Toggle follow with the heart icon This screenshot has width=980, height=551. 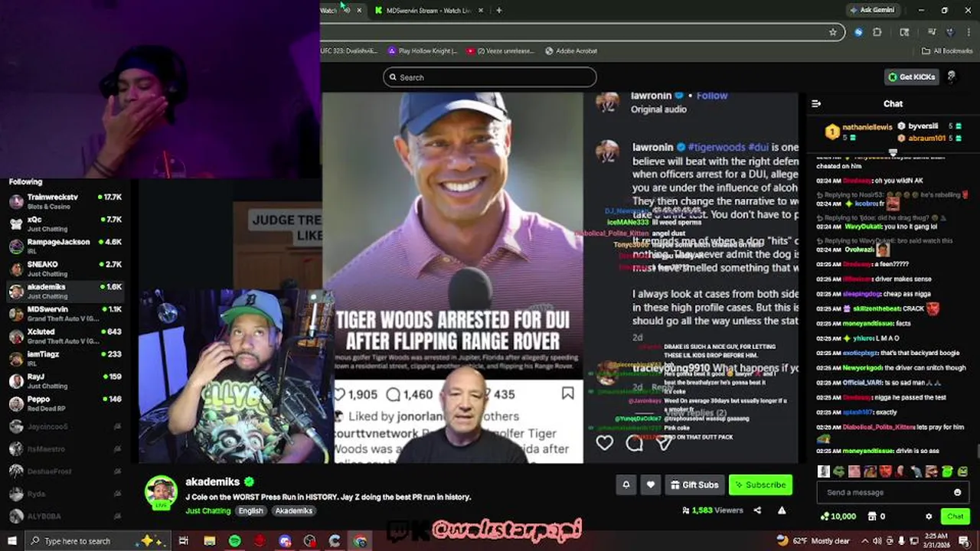[651, 484]
